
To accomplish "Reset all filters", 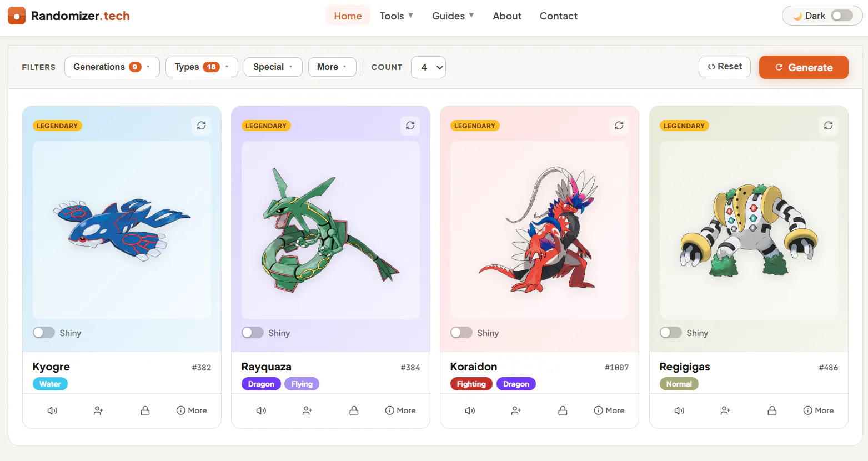I will 725,67.
